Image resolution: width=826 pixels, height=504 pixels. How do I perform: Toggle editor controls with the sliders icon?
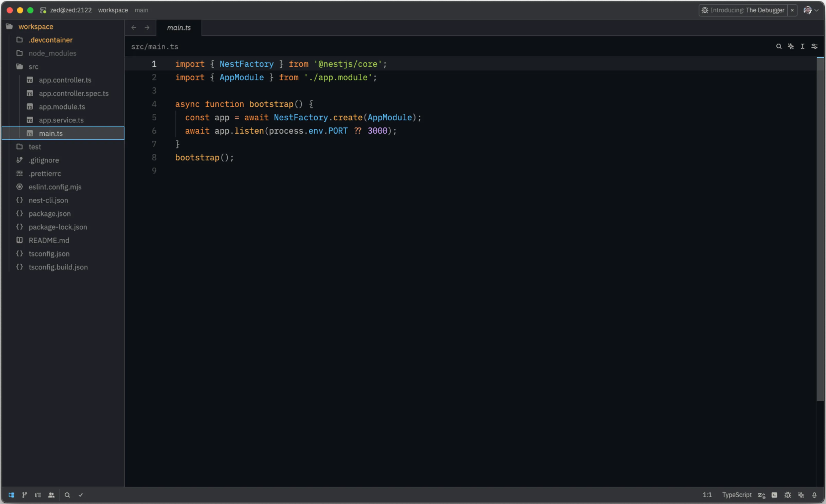point(815,46)
